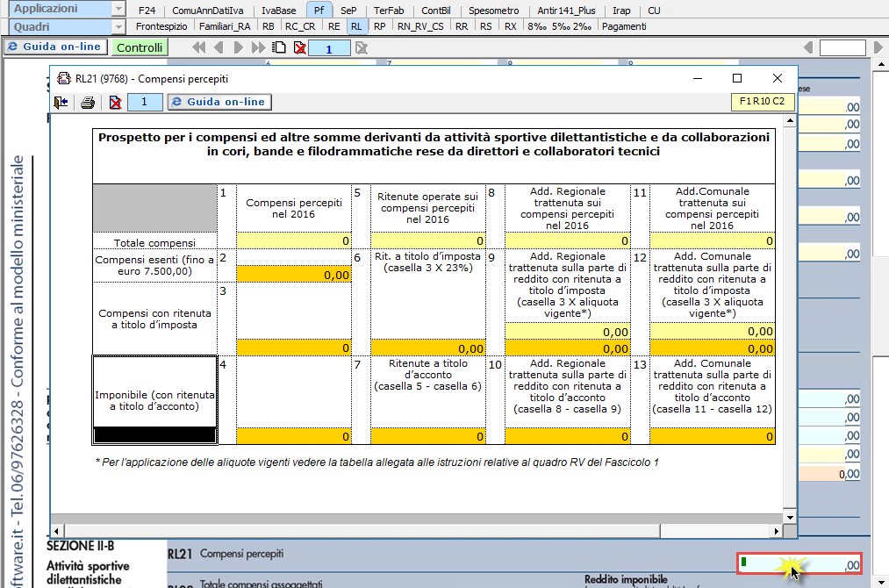Click the exit door icon in RL21 dialog
Screen dimensions: 889x588
[x=61, y=102]
